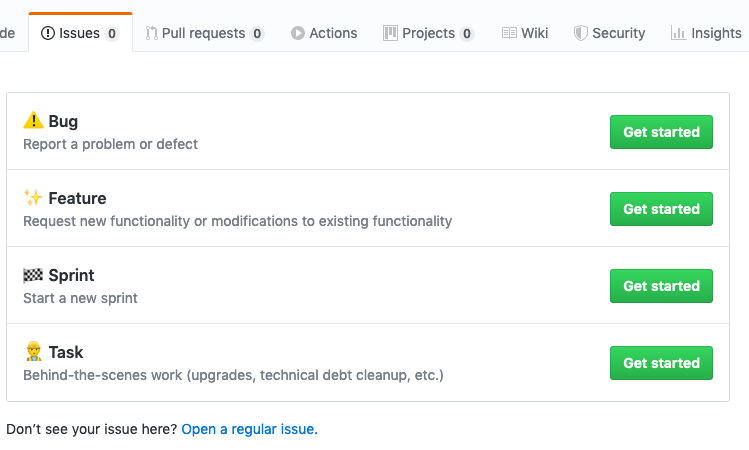749x450 pixels.
Task: Click the Issues count badge
Action: point(112,33)
